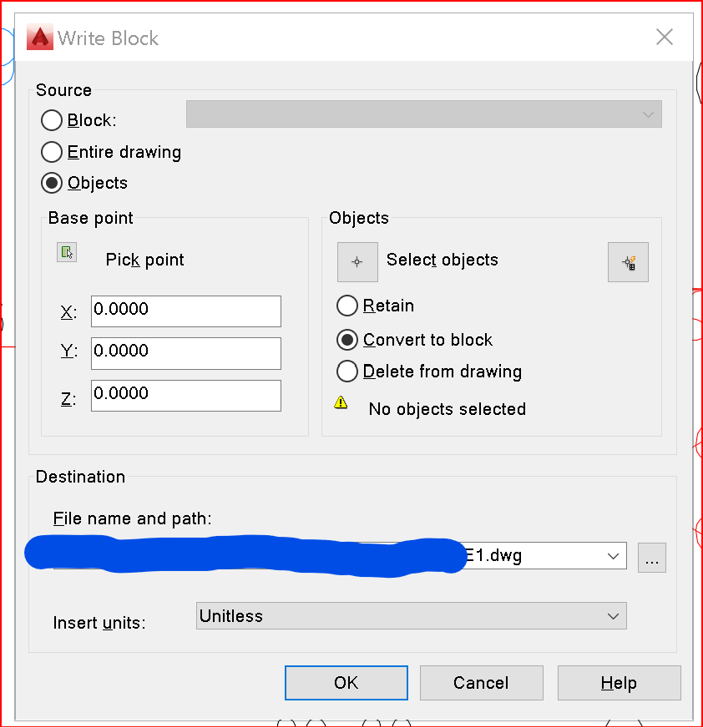Open the Insert units Unitless dropdown
The width and height of the screenshot is (703, 728).
click(412, 616)
